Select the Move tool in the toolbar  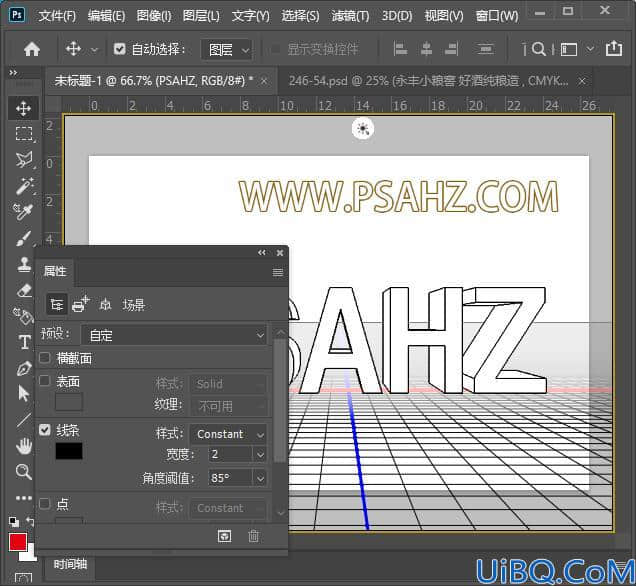pos(24,108)
